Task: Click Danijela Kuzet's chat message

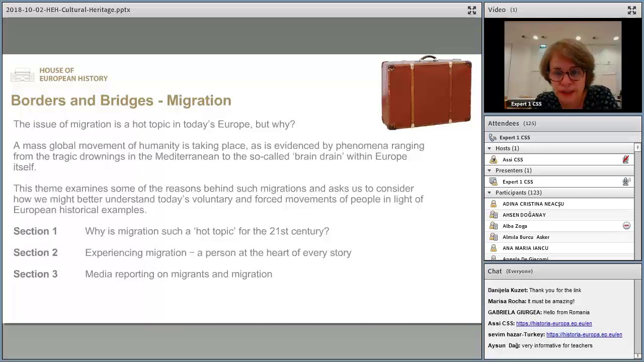Action: [534, 290]
